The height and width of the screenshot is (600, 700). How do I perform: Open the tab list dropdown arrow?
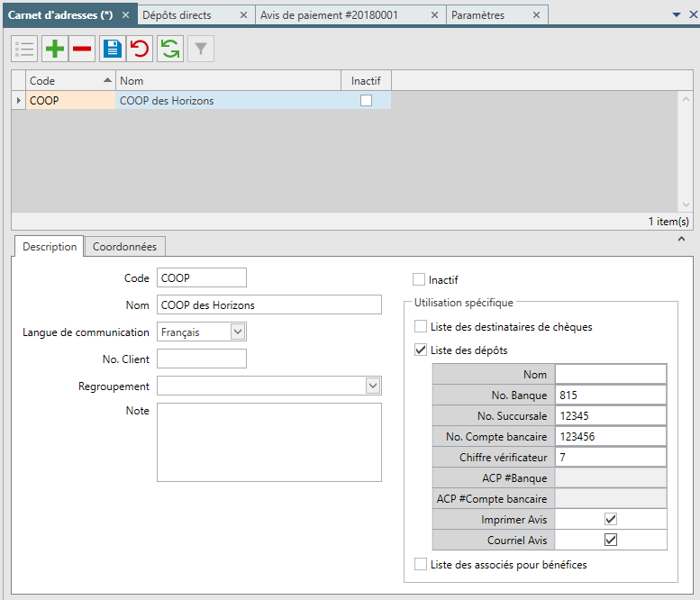(x=677, y=15)
